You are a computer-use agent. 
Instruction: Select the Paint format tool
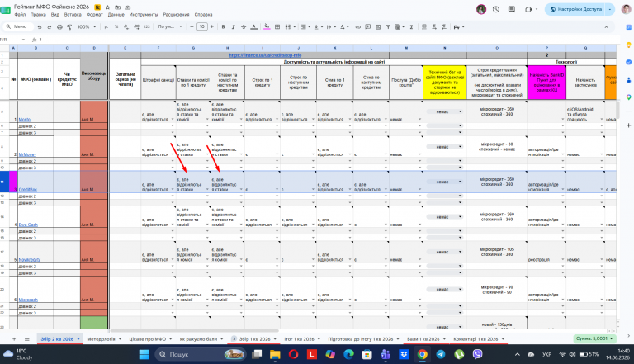69,27
